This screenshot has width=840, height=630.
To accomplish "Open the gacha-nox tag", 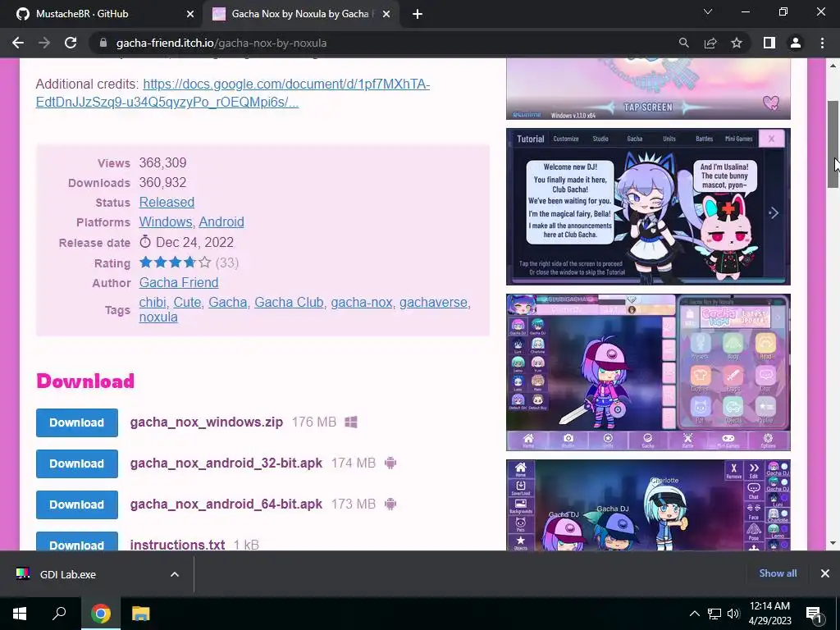I will pyautogui.click(x=362, y=302).
